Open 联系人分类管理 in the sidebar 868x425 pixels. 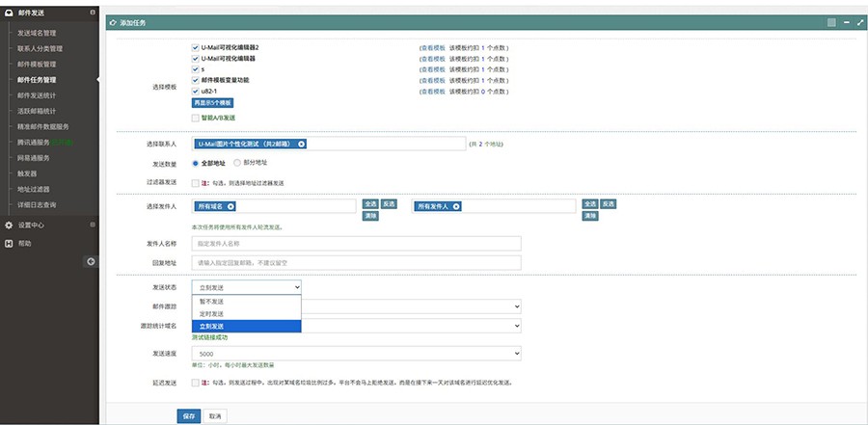(x=40, y=49)
